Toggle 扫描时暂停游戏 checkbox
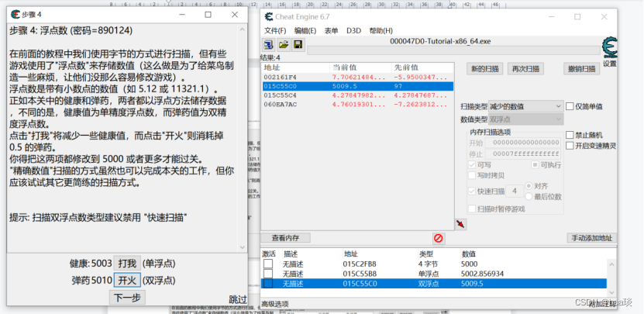 (472, 209)
